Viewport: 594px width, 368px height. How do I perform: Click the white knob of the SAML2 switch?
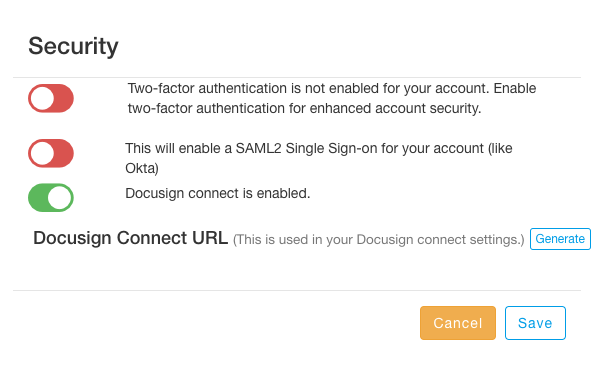42,153
